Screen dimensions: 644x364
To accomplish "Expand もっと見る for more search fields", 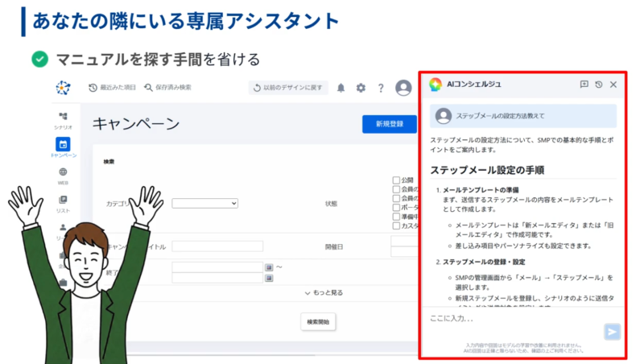I will coord(324,292).
